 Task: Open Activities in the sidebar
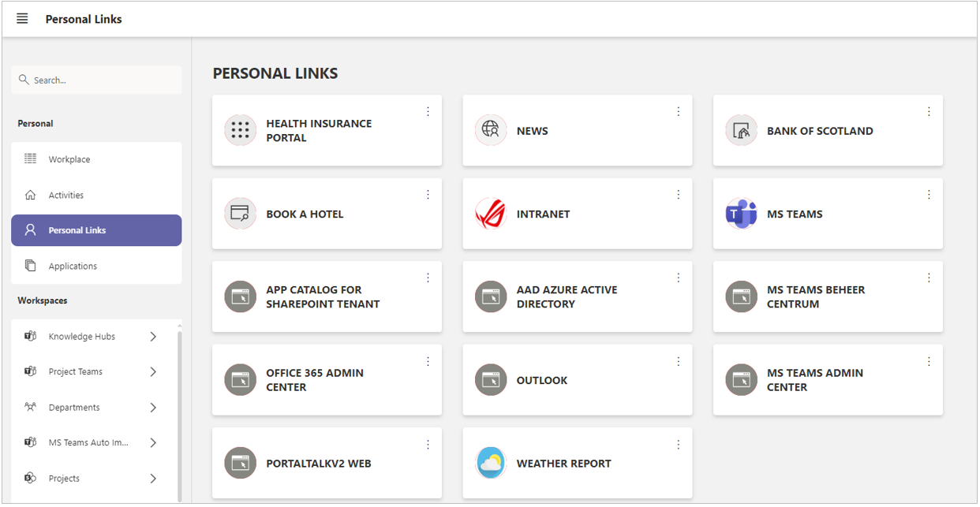(96, 195)
